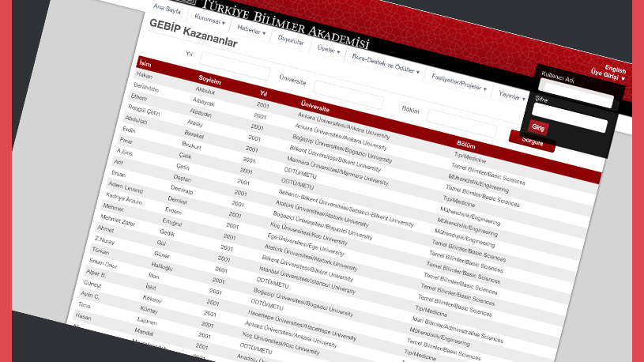Select Ege Üniversitesi/Ege University cell
Screen dimensions: 644x362
[305, 244]
